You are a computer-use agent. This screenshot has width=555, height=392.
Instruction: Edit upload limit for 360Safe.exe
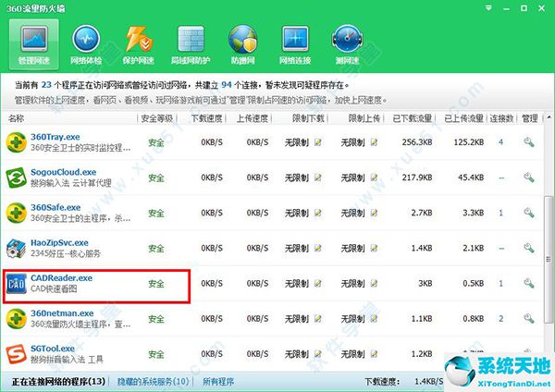click(374, 213)
